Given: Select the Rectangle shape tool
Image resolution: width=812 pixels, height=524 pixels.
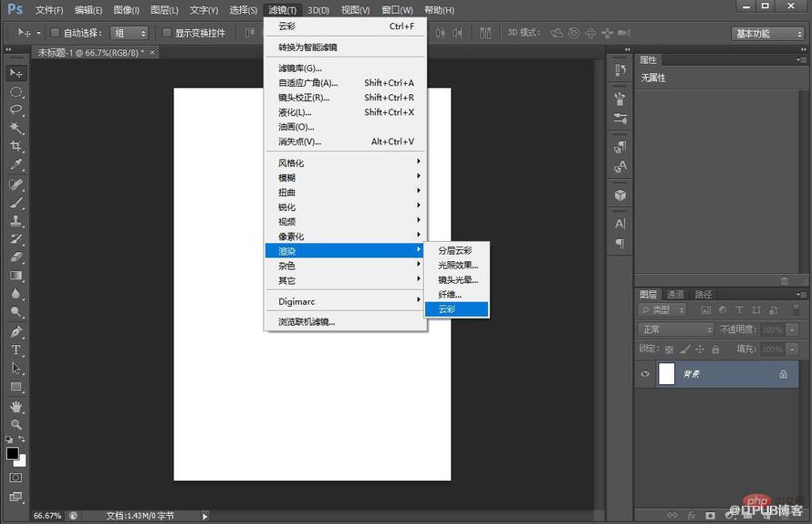Looking at the screenshot, I should [x=16, y=387].
